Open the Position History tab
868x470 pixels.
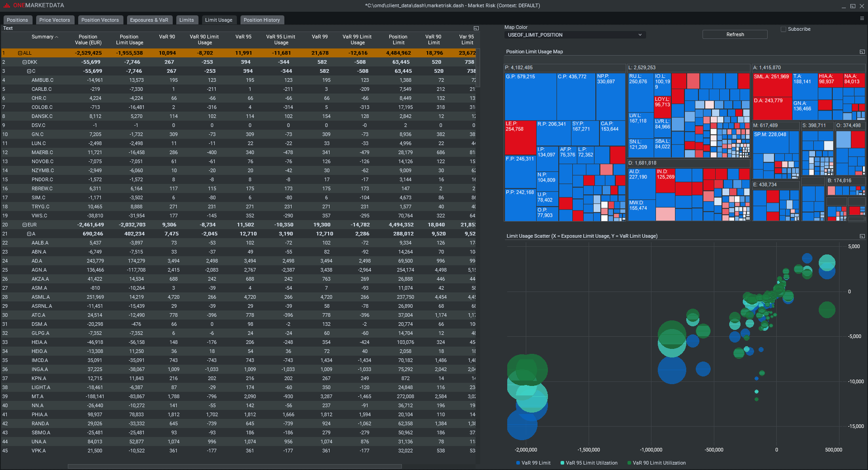tap(261, 20)
